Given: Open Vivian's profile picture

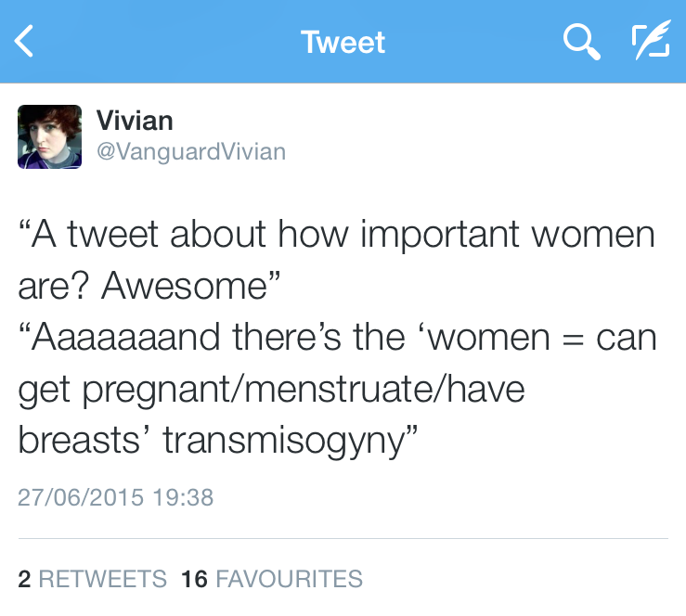Looking at the screenshot, I should 50,136.
